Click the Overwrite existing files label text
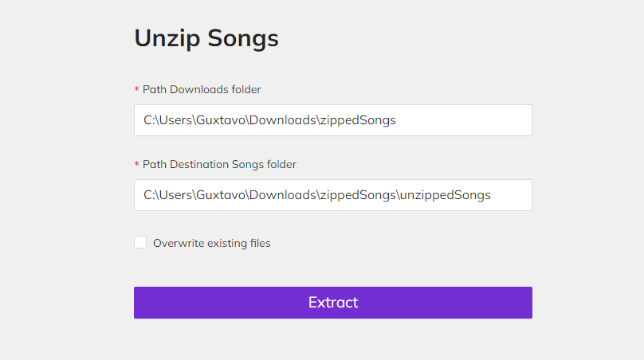Viewport: 644px width, 360px height. pyautogui.click(x=211, y=243)
